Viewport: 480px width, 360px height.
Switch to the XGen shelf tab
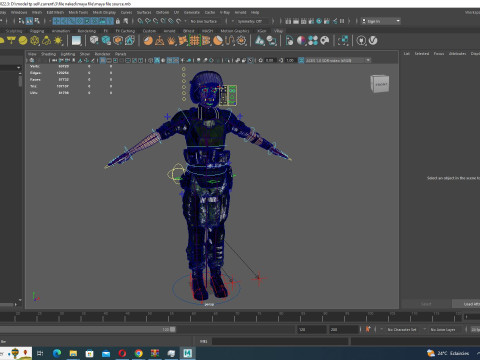(262, 31)
